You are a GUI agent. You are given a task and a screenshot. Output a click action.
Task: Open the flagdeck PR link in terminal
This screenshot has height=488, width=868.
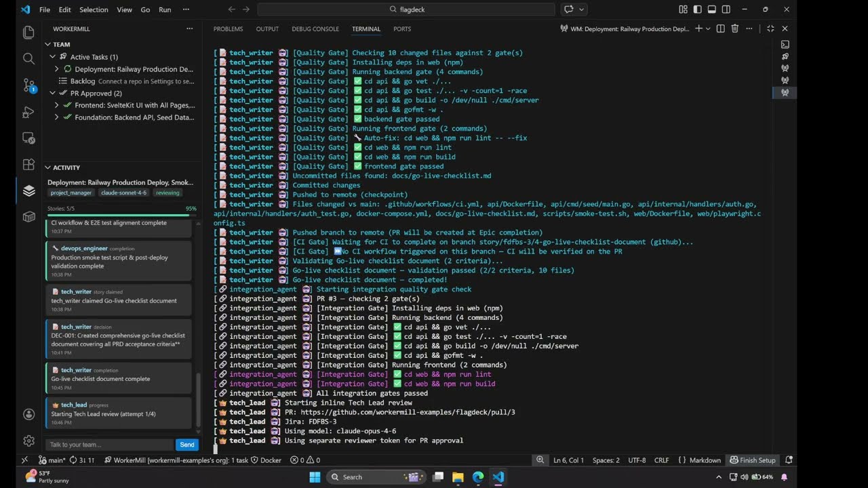coord(408,412)
